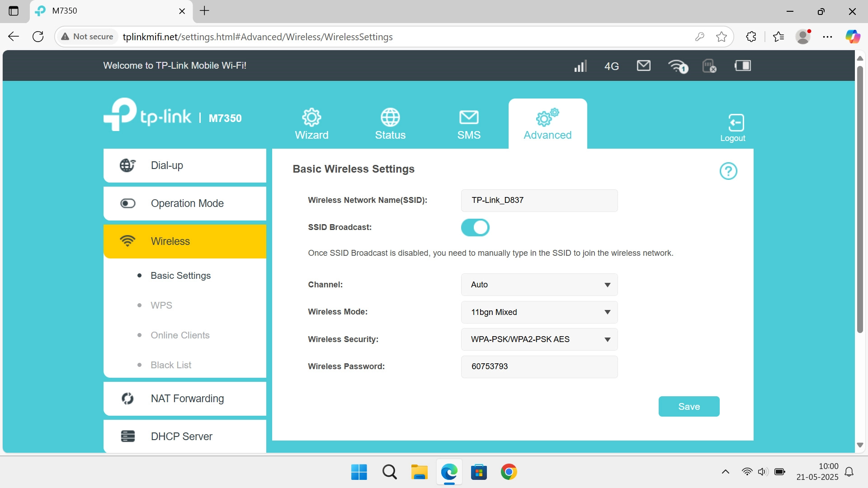The image size is (868, 488).
Task: Open the SMS envelope icon in the status bar
Action: [x=643, y=66]
